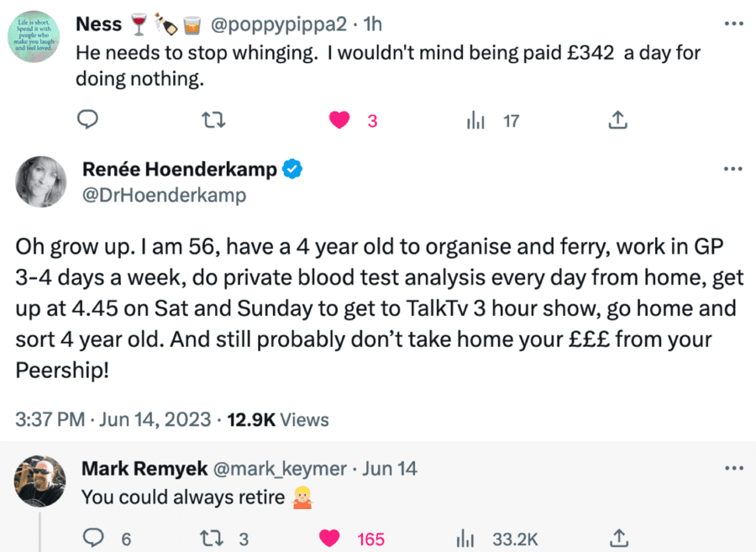Image resolution: width=756 pixels, height=552 pixels.
Task: Reply to Ness's tweet
Action: tap(89, 121)
